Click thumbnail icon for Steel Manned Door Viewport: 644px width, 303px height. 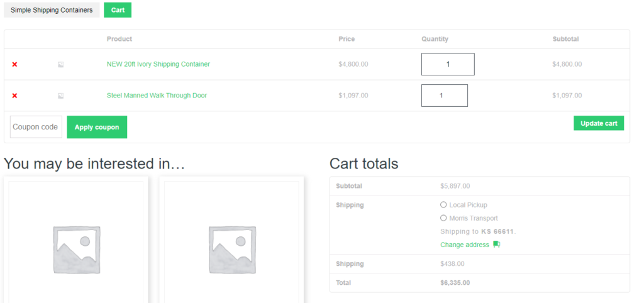[x=61, y=96]
